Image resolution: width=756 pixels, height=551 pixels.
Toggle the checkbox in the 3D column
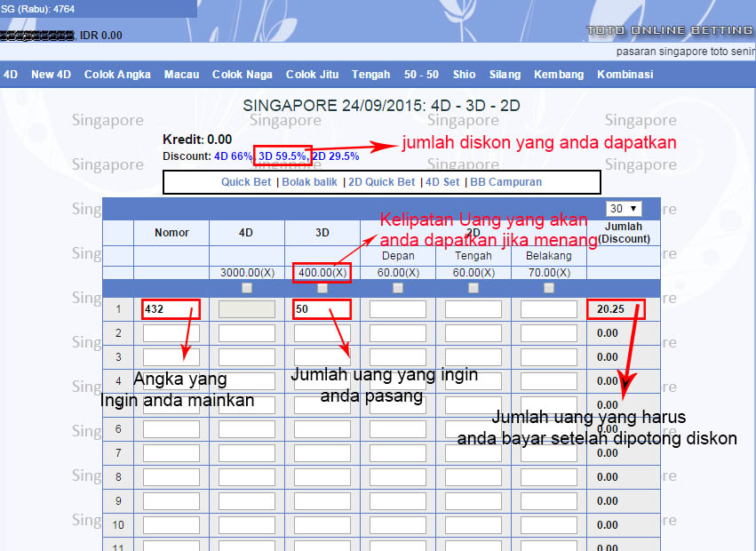coord(321,287)
